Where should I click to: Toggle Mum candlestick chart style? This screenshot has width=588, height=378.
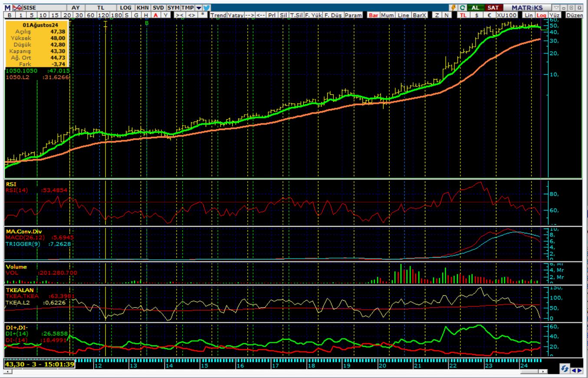coord(388,15)
